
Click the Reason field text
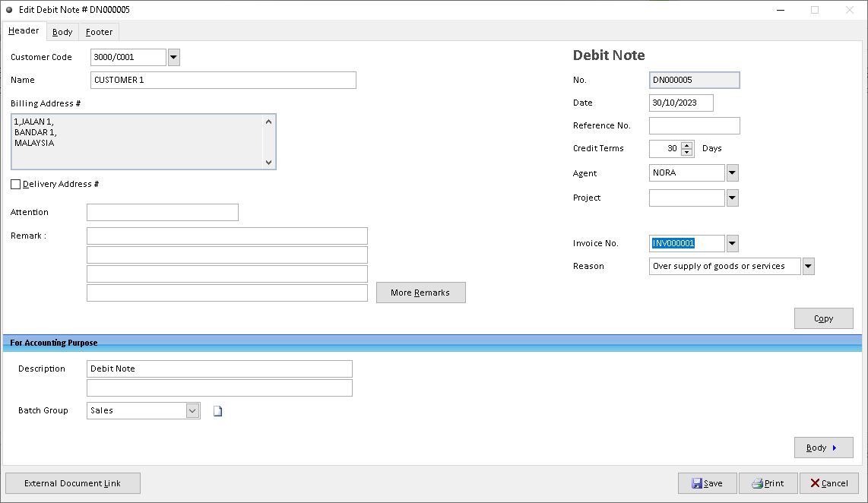click(x=724, y=266)
